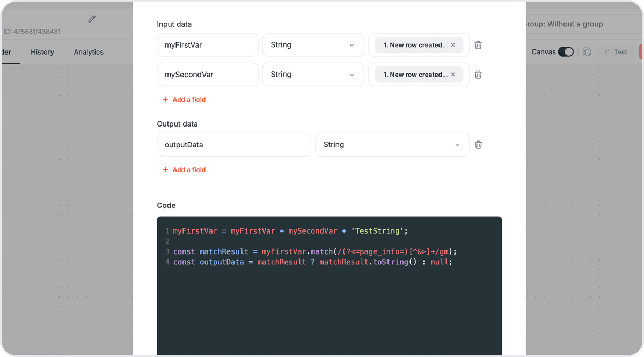This screenshot has width=644, height=357.
Task: Edit the mySecondVar name field
Action: pos(208,75)
